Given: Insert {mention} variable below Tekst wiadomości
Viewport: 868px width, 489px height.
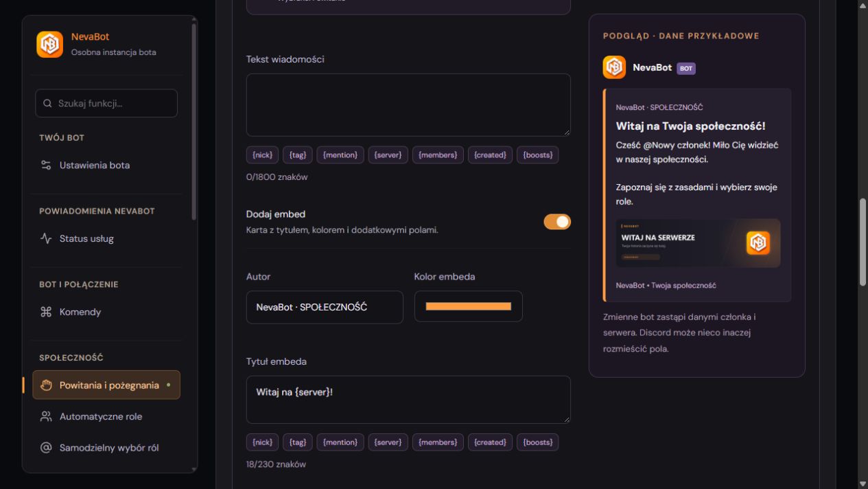Looking at the screenshot, I should click(x=340, y=155).
